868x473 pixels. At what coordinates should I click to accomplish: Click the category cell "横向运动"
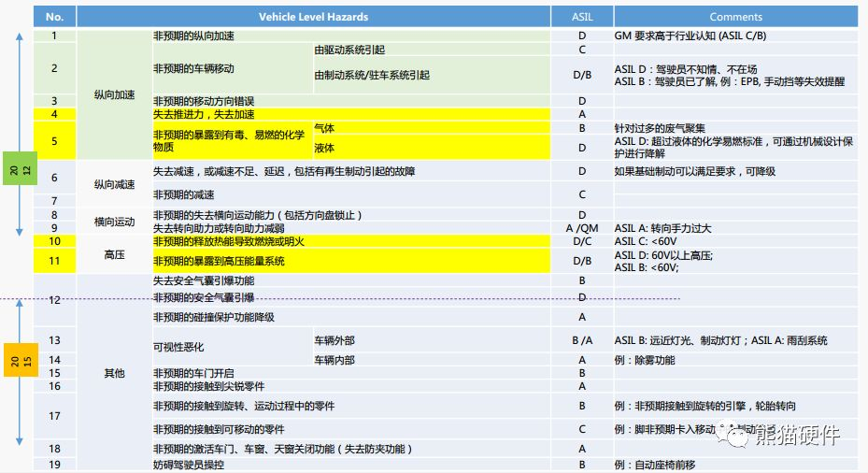tap(114, 222)
